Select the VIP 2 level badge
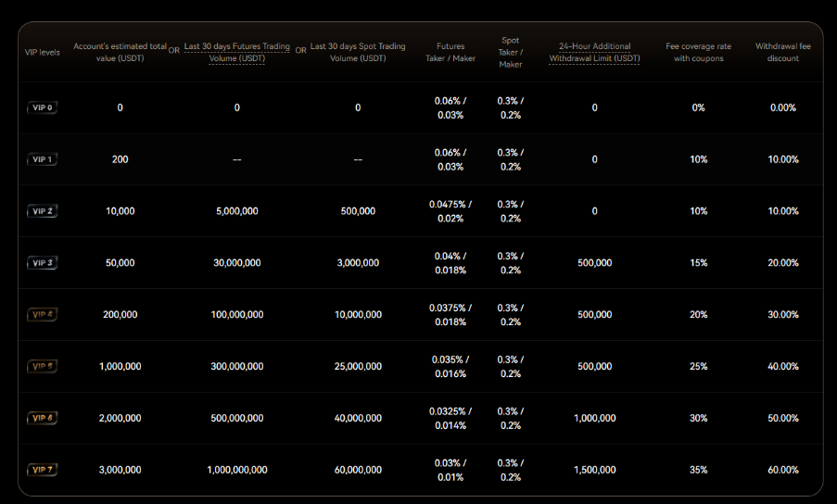The image size is (837, 504). 42,211
